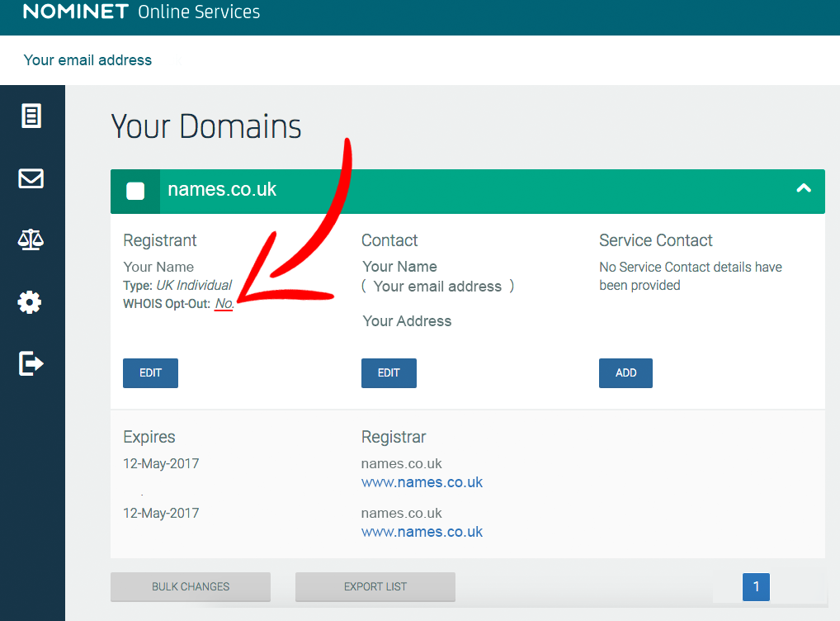Click 'No Service Contact details' message
Viewport: 840px width, 621px height.
(691, 276)
